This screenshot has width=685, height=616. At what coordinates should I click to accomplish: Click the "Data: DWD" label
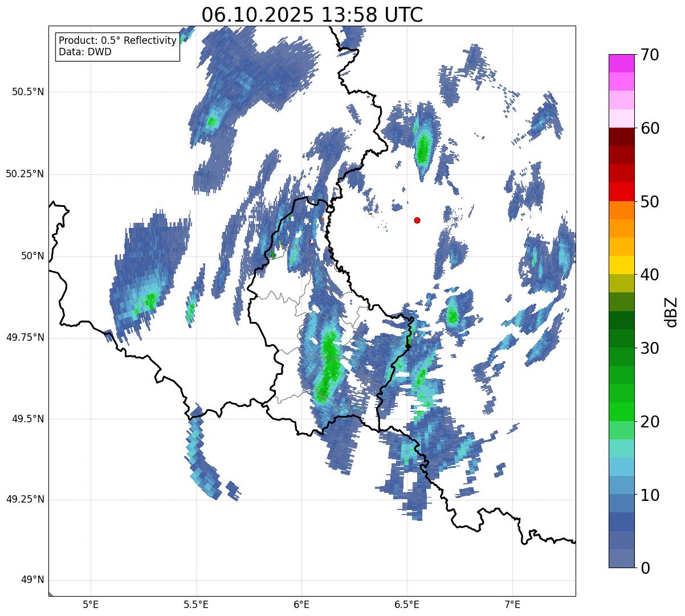[85, 52]
